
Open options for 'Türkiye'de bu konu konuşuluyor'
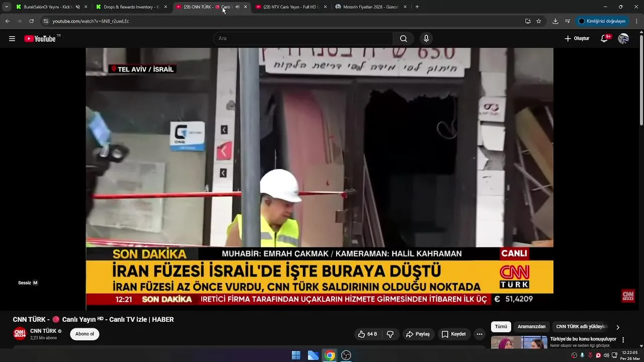pos(623,340)
